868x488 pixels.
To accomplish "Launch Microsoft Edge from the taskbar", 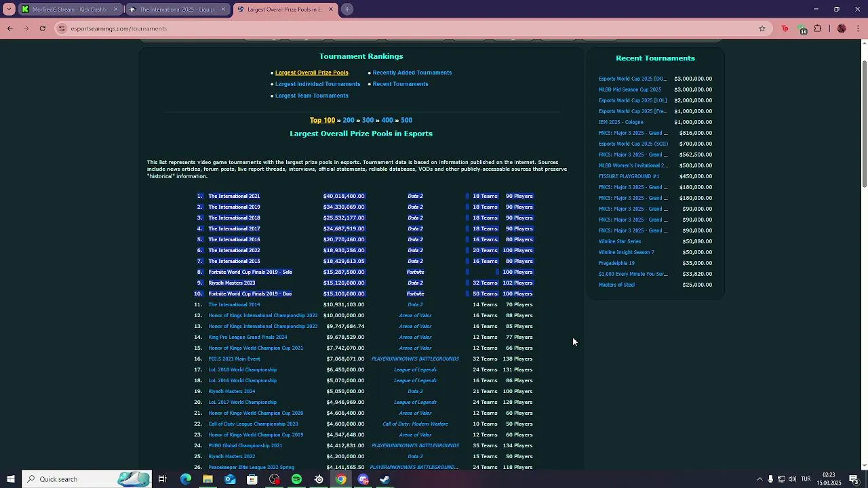I will coord(186,479).
